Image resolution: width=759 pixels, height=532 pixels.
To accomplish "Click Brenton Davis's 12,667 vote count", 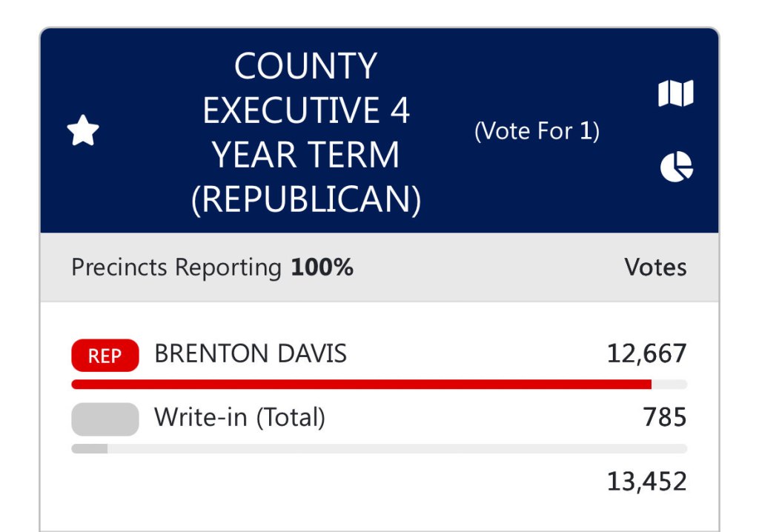I will [x=646, y=354].
